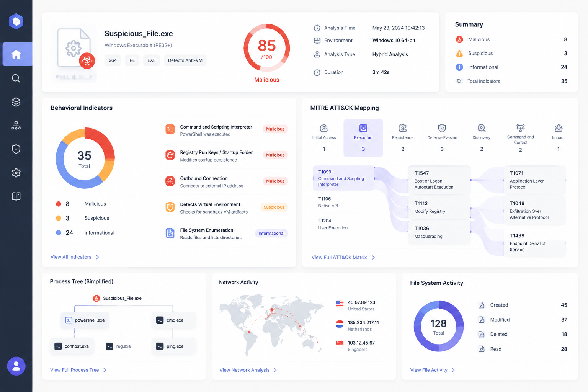The height and width of the screenshot is (392, 588).
Task: Click the Detects Anti-VM tag
Action: tap(185, 60)
